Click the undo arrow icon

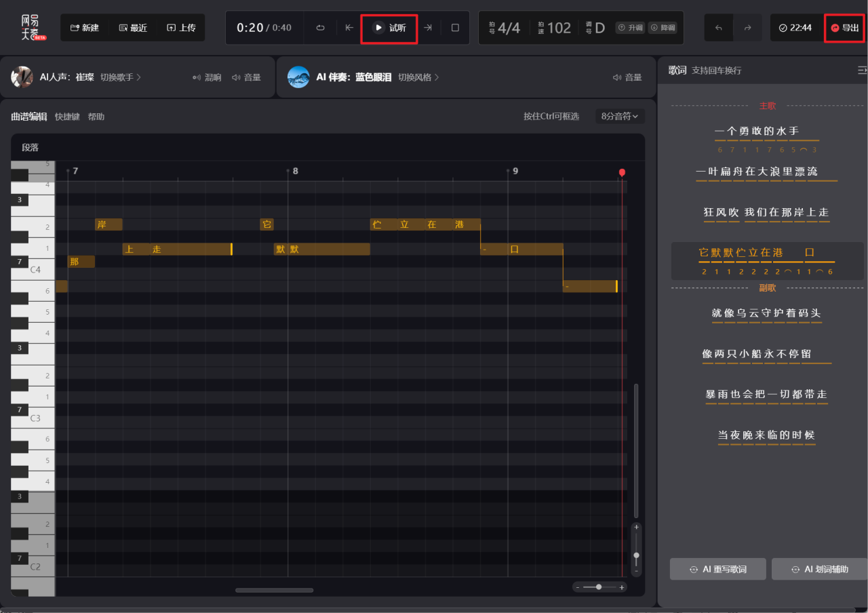point(719,28)
